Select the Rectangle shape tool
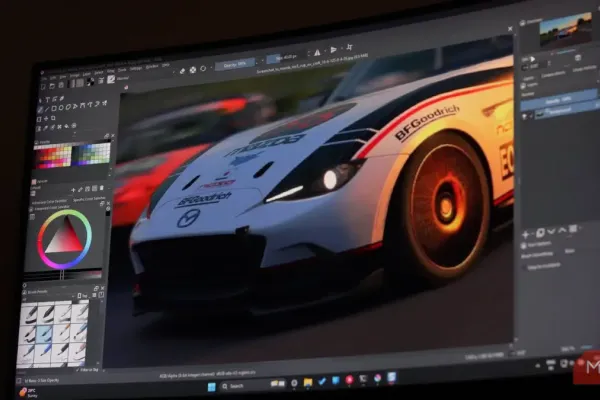The width and height of the screenshot is (600, 400). 54,108
